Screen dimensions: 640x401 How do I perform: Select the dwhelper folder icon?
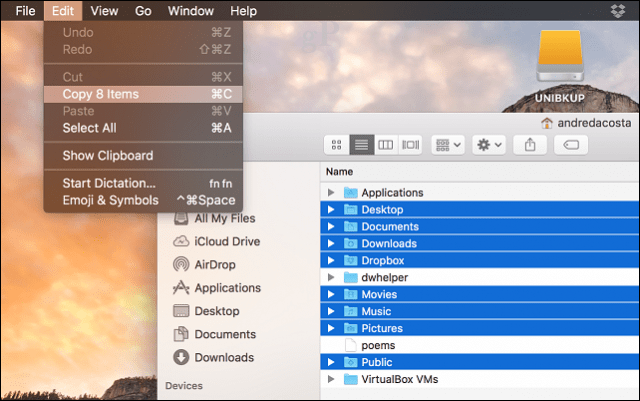pyautogui.click(x=351, y=277)
